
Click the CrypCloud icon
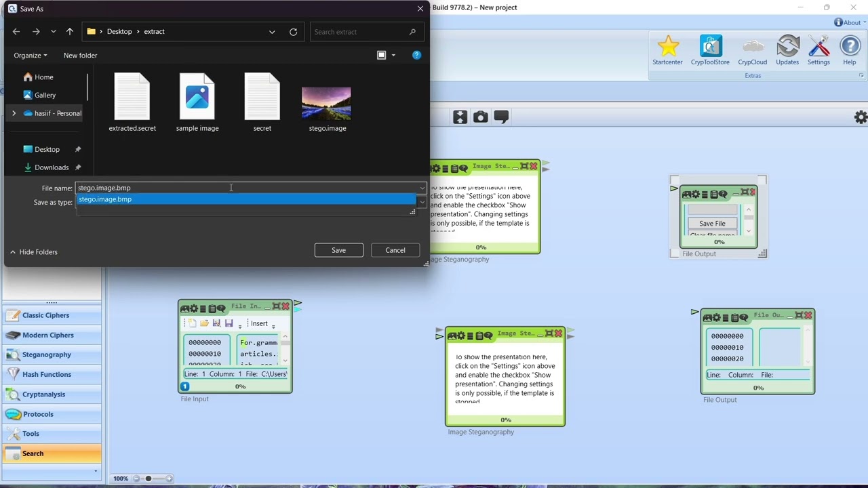coord(752,50)
